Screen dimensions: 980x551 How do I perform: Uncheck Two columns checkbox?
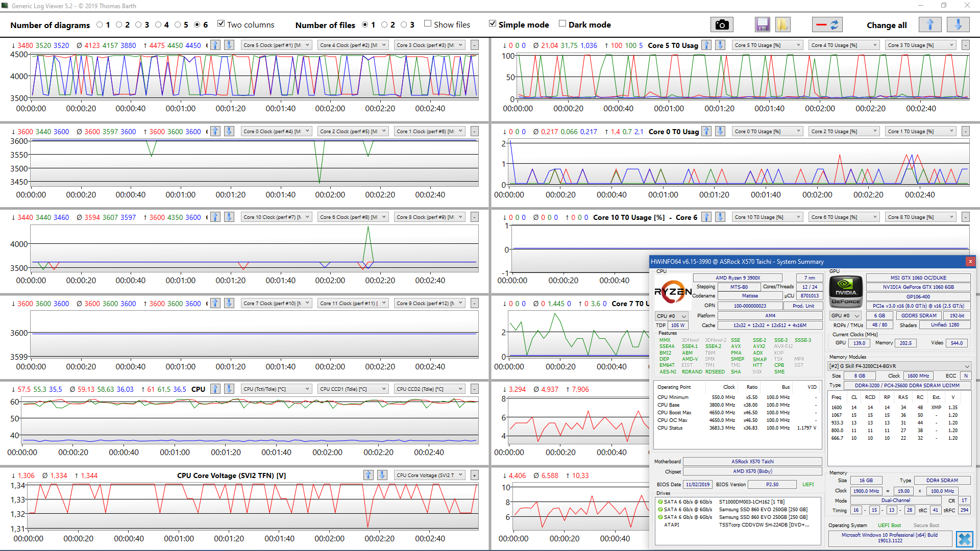[x=221, y=24]
